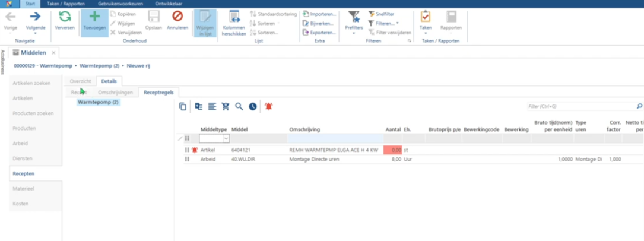644x241 pixels.
Task: Click the Toevoegen (add) plus icon
Action: coord(94,17)
